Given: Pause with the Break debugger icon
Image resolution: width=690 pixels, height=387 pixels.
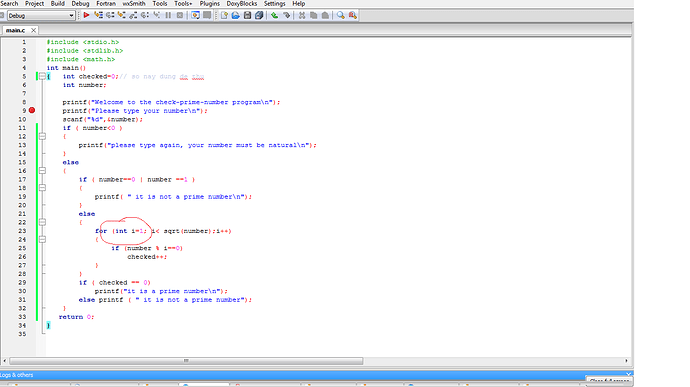Looking at the screenshot, I should [x=168, y=15].
